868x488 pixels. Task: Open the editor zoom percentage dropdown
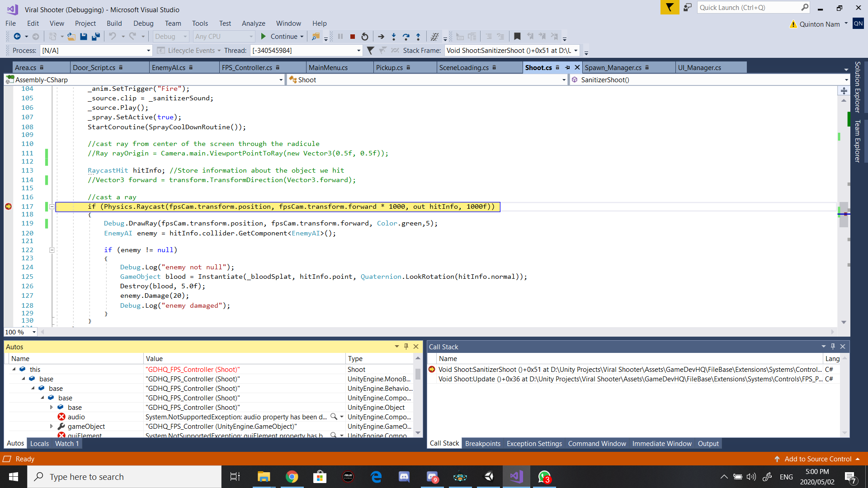pos(34,332)
